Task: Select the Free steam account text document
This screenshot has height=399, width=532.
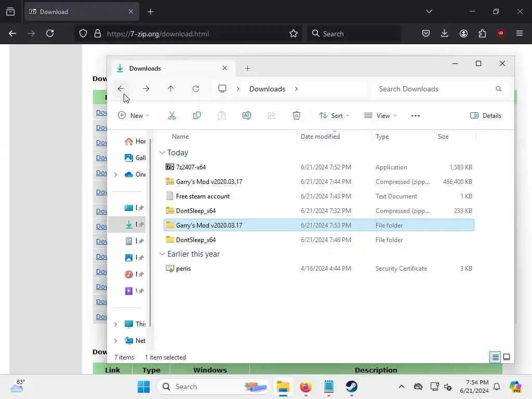Action: pos(319,196)
